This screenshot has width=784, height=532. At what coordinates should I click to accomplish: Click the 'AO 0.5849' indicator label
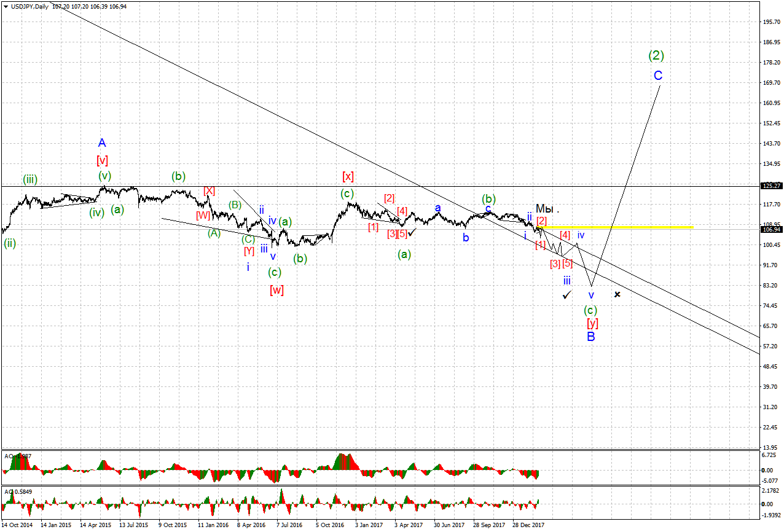[18, 491]
